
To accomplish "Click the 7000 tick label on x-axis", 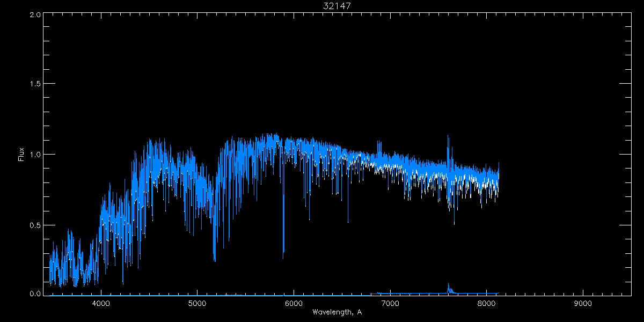I will point(390,304).
